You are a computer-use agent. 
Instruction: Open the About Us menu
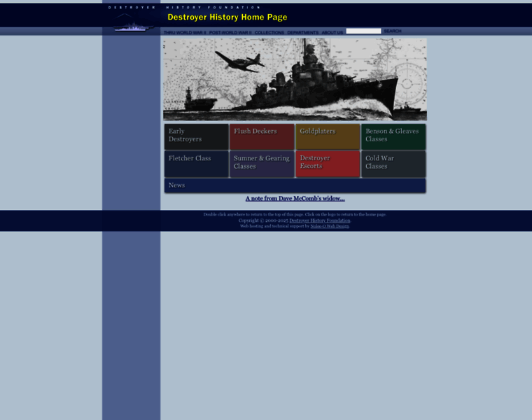(x=332, y=33)
